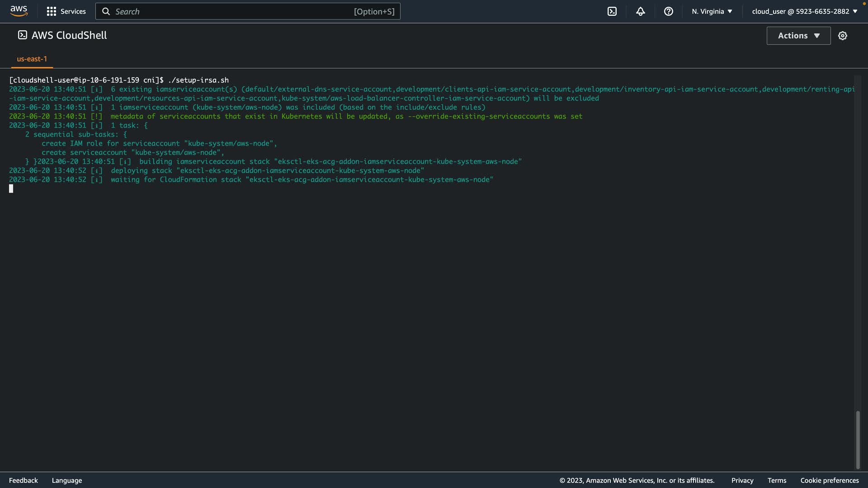Screen dimensions: 868x488
Task: Click the terminal vertical scrollbar thumb
Action: 857,439
